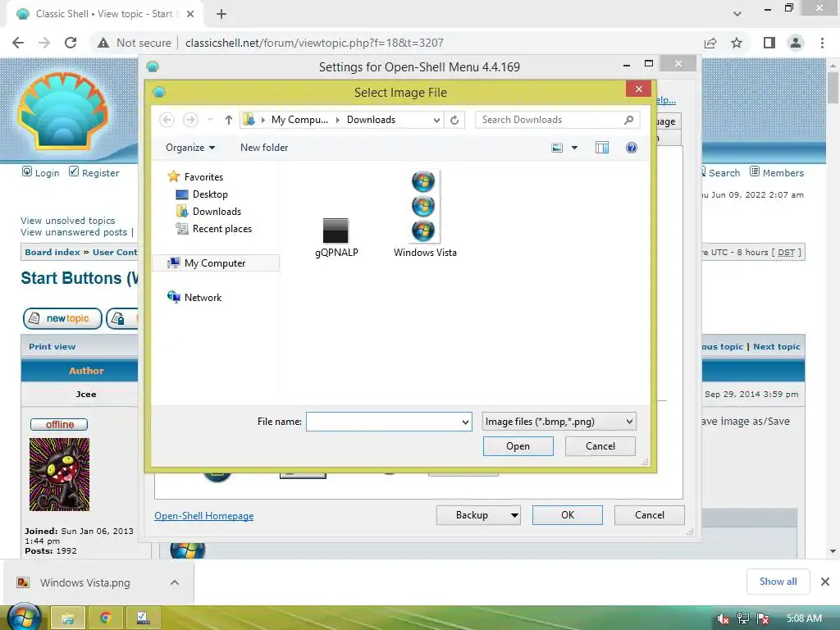
Task: Expand the File name dropdown
Action: 466,422
